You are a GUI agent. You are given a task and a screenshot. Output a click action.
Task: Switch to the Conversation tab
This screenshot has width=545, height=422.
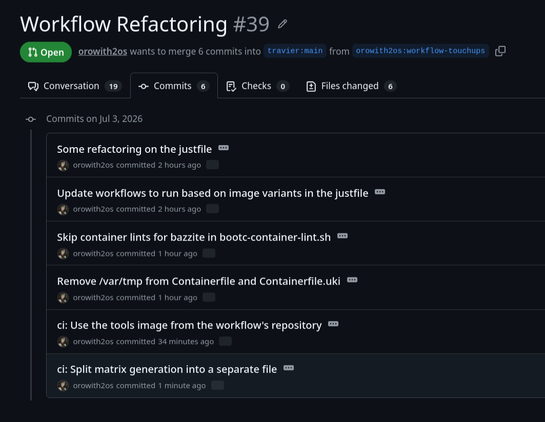click(74, 86)
